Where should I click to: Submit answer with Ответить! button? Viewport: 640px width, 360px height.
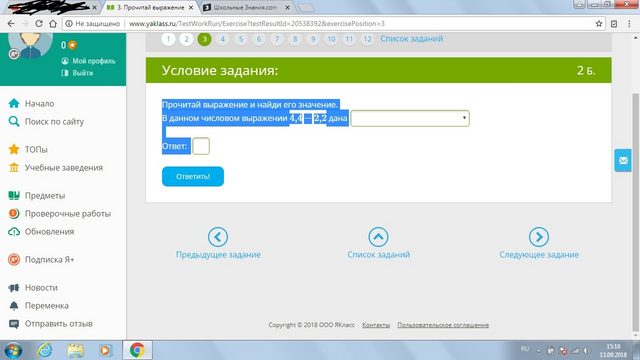click(x=193, y=176)
